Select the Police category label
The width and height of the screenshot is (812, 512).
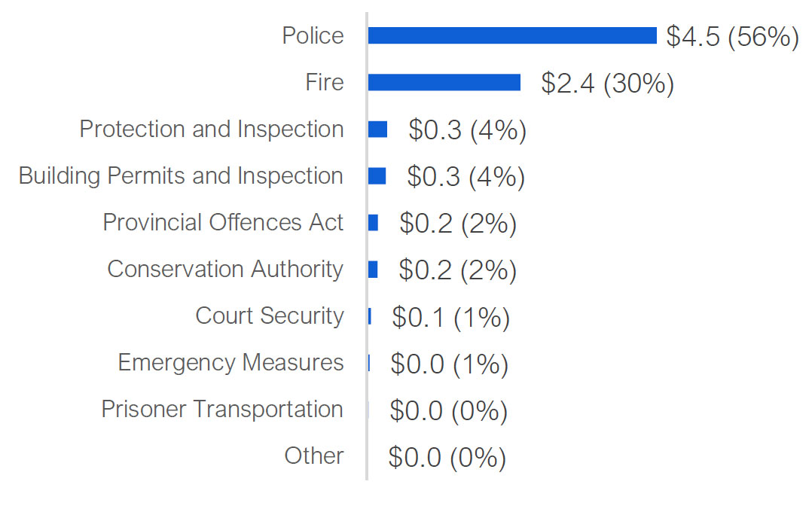[x=313, y=35]
